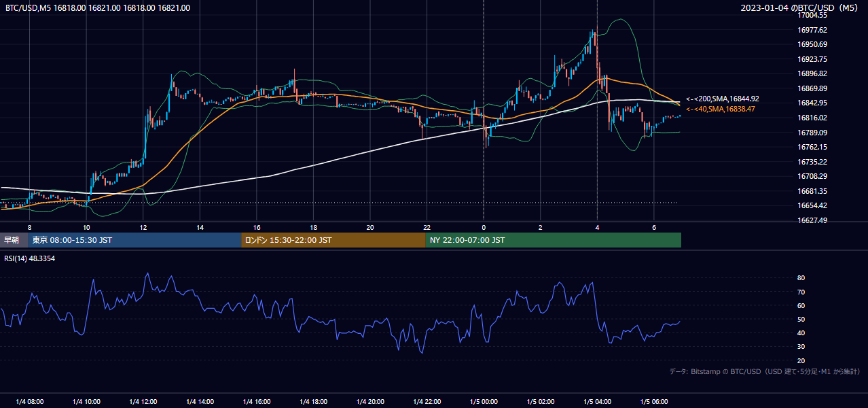This screenshot has width=868, height=408.
Task: Click the bottom date label 1/4 10:00
Action: (87, 402)
